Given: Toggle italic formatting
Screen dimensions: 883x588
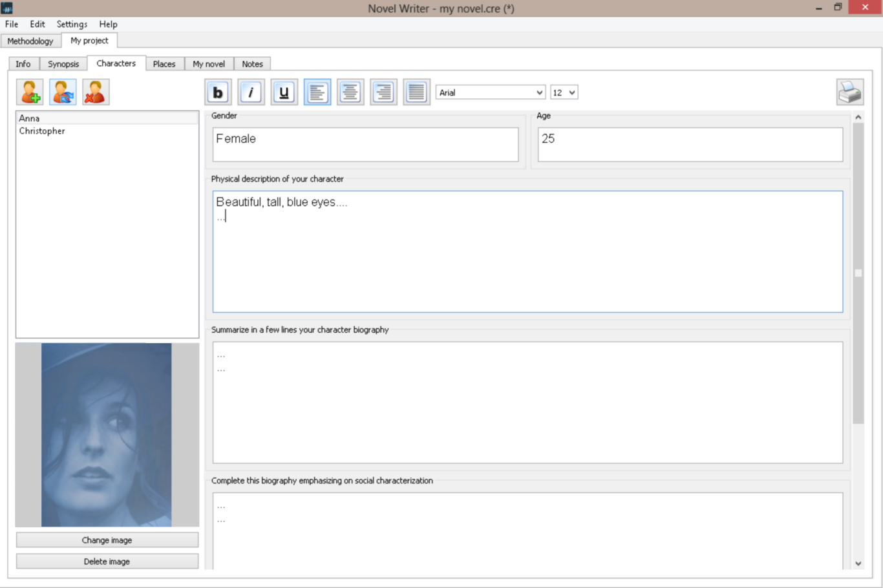Looking at the screenshot, I should pos(251,92).
